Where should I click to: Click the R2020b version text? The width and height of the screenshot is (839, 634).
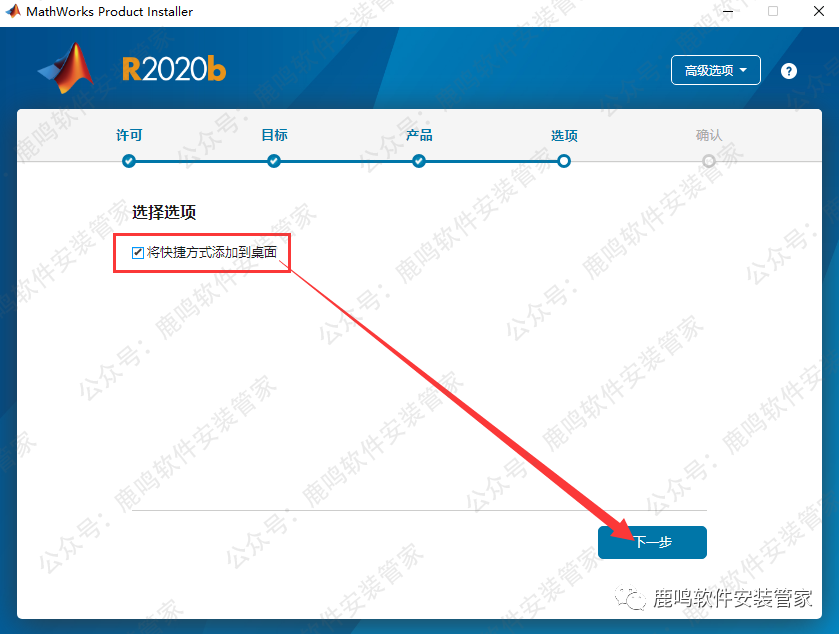pos(174,70)
